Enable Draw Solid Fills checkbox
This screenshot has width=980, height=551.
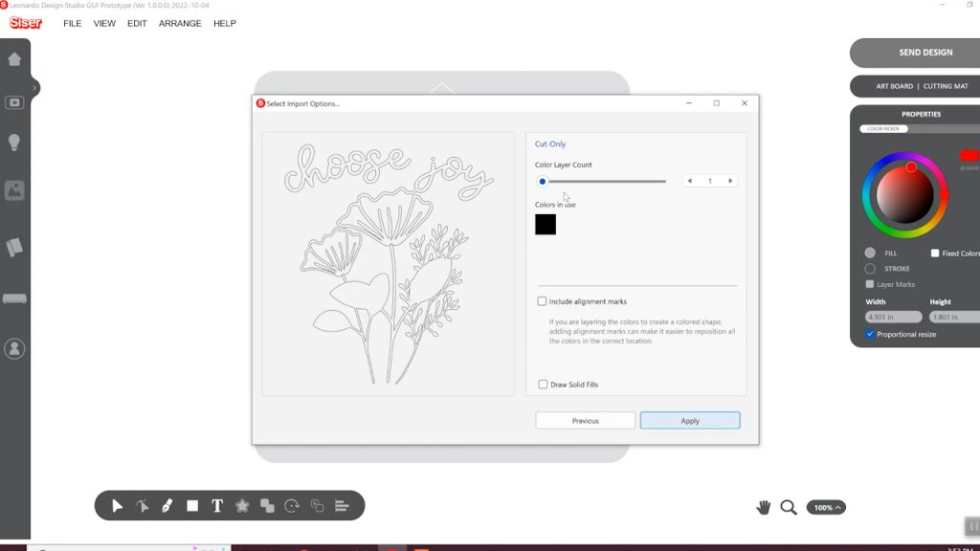(544, 385)
